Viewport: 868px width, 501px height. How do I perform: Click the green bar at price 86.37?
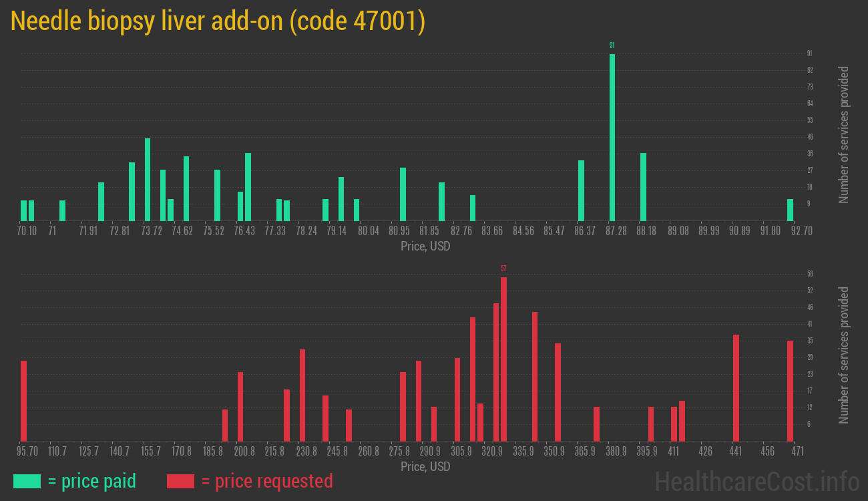tap(581, 190)
